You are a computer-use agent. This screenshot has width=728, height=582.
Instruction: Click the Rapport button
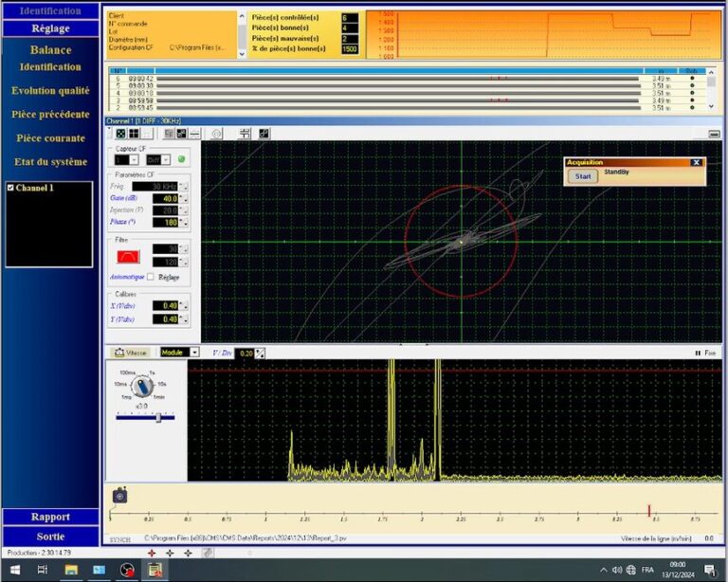(50, 517)
